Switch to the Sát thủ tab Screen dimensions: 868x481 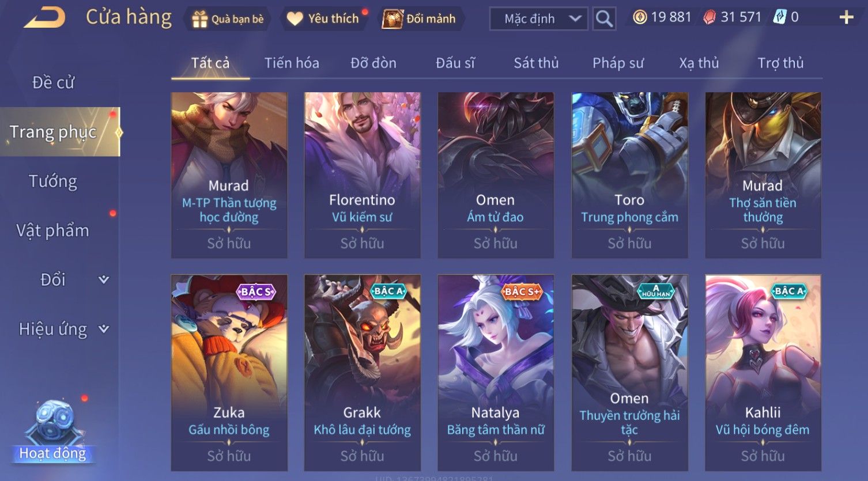tap(536, 63)
